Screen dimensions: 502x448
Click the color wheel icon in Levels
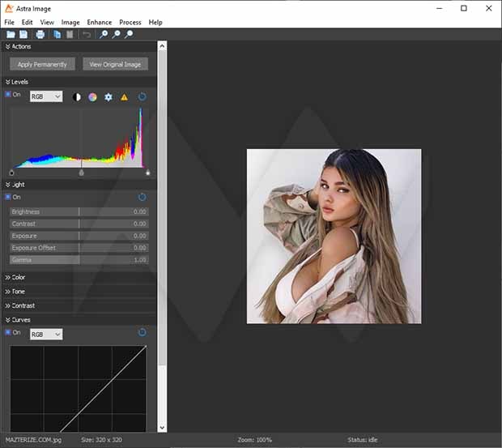click(x=92, y=97)
